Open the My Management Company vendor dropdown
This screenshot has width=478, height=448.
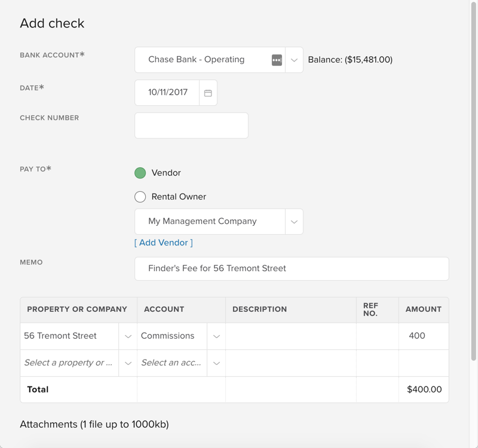click(x=293, y=221)
